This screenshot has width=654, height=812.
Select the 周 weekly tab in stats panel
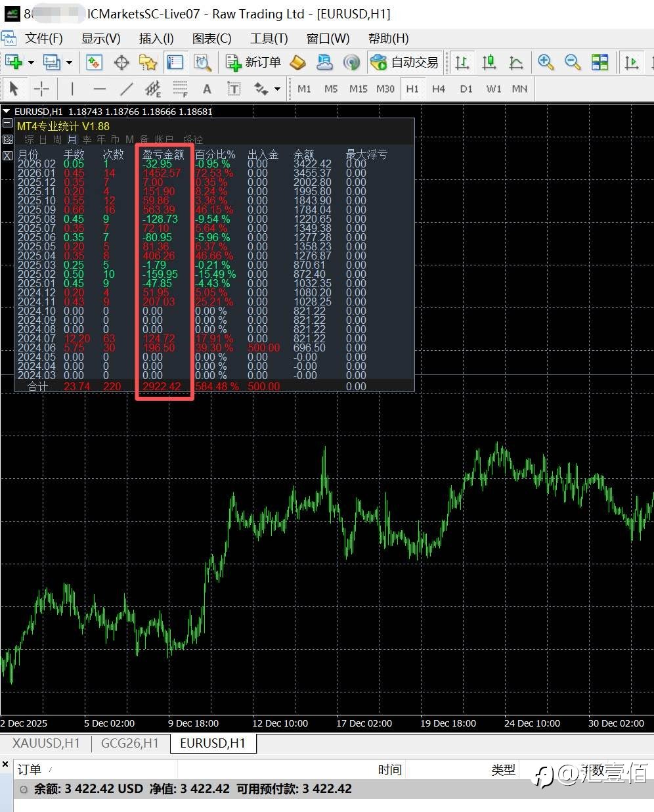pyautogui.click(x=57, y=139)
